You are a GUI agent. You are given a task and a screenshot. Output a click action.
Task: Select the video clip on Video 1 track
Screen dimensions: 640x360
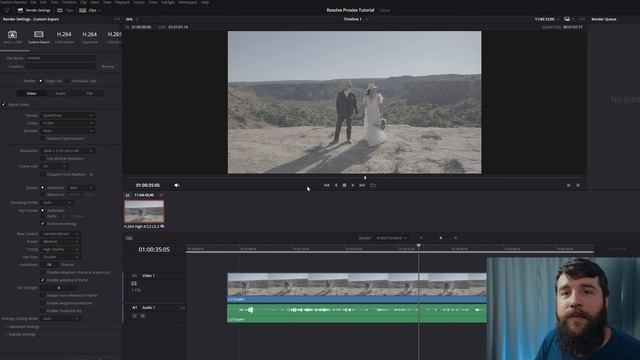point(357,287)
